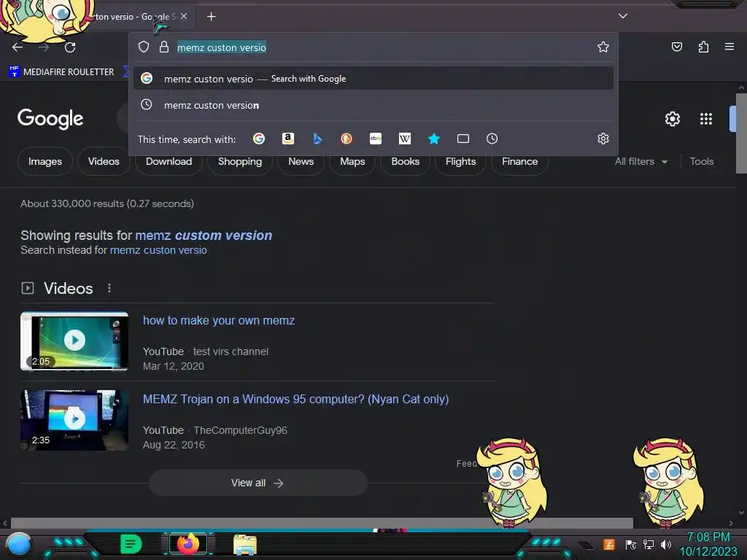The height and width of the screenshot is (560, 747).
Task: Open the green notes app on taskbar
Action: coord(131,544)
